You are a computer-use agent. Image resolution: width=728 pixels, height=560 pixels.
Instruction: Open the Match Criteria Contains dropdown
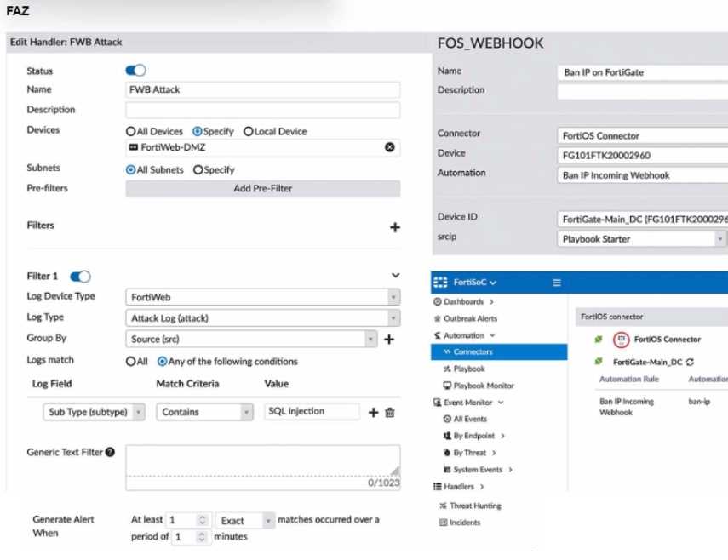click(204, 412)
